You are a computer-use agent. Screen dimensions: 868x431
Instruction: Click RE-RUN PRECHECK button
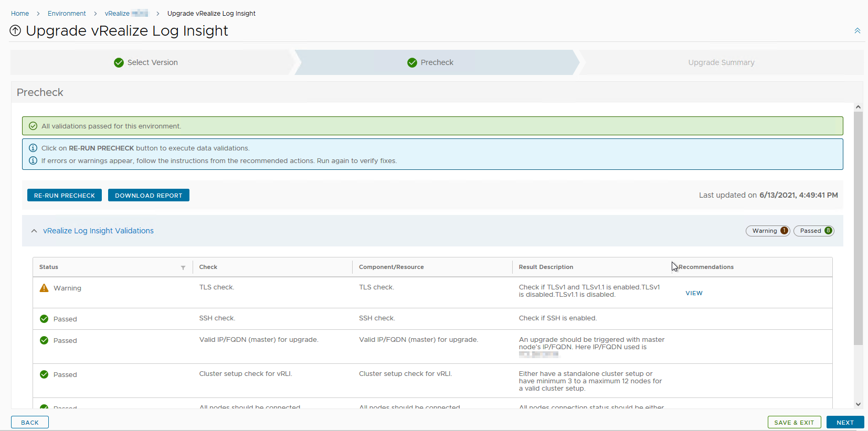(65, 196)
